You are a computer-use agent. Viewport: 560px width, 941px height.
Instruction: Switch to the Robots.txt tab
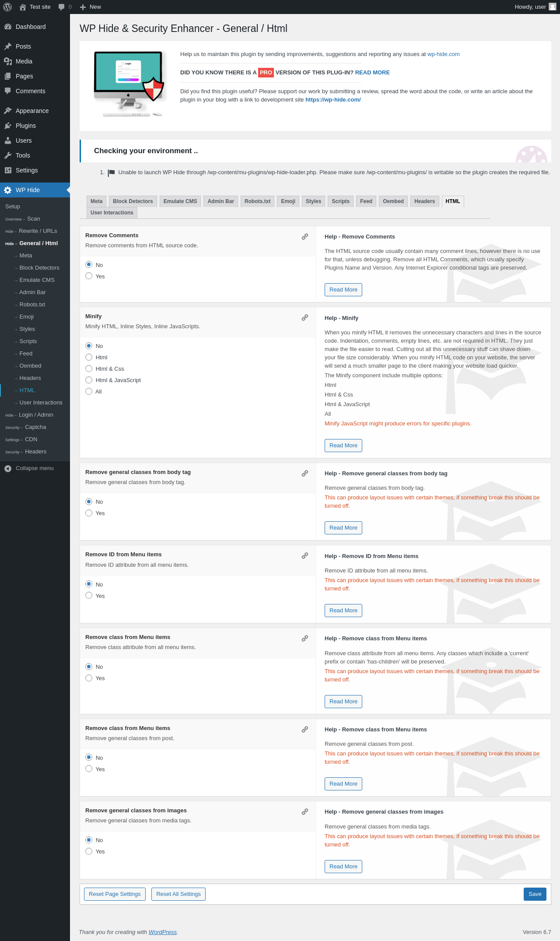(258, 201)
